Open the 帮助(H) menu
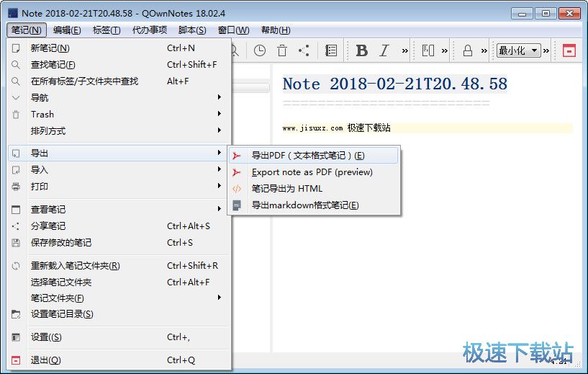588x374 pixels. click(x=276, y=30)
